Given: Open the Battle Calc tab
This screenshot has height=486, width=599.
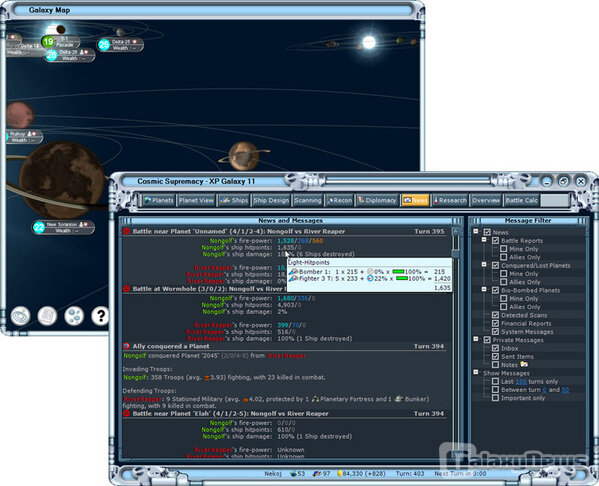Looking at the screenshot, I should click(521, 200).
